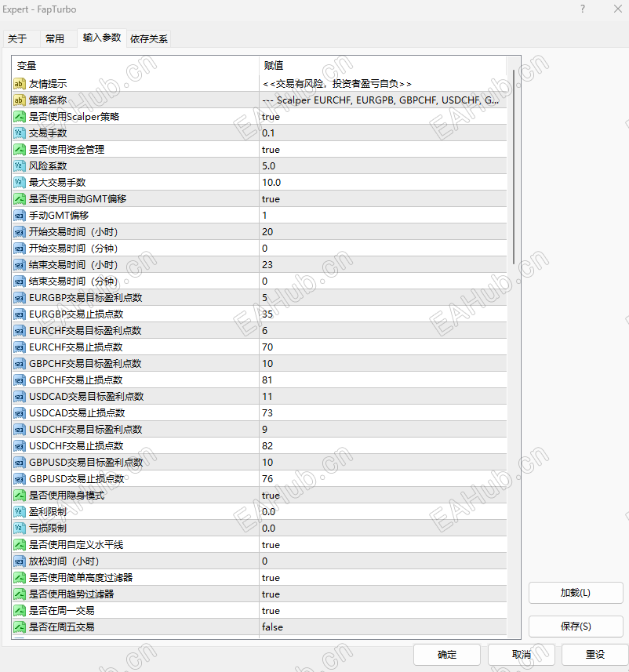Viewport: 629px width, 672px height.
Task: Click the 保存(S) button
Action: click(576, 627)
